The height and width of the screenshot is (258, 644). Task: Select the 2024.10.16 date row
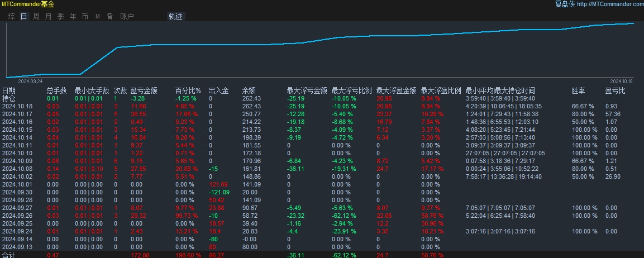[x=322, y=122]
